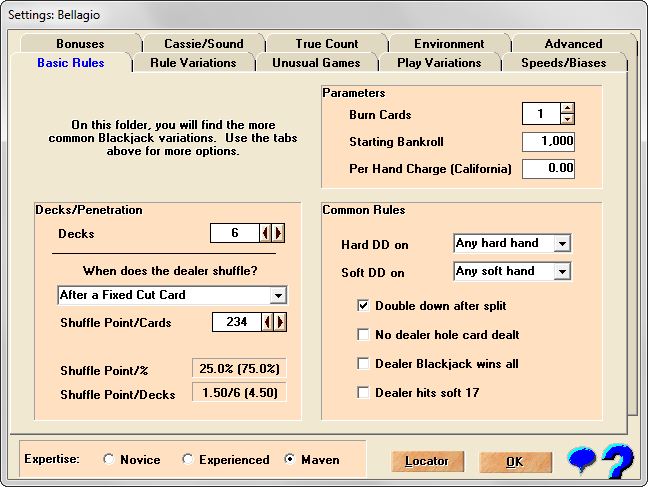Click the Shuffle Point/Cards value field

[x=237, y=322]
